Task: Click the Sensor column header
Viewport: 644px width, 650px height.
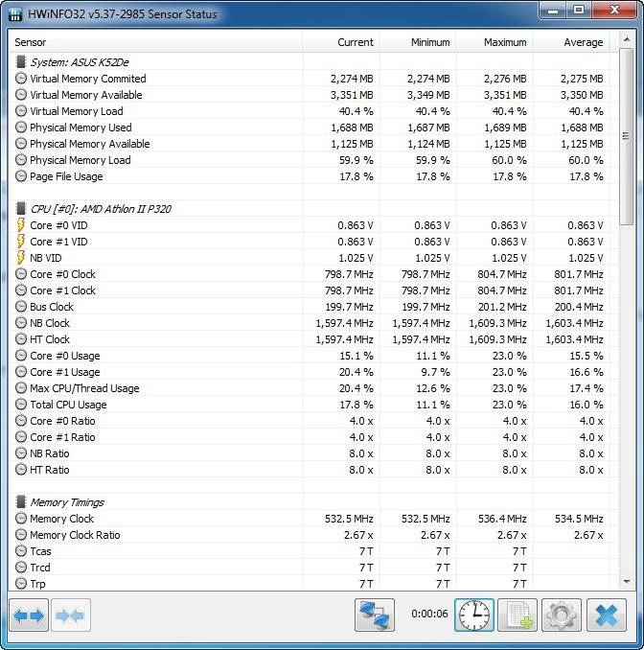Action: [155, 42]
